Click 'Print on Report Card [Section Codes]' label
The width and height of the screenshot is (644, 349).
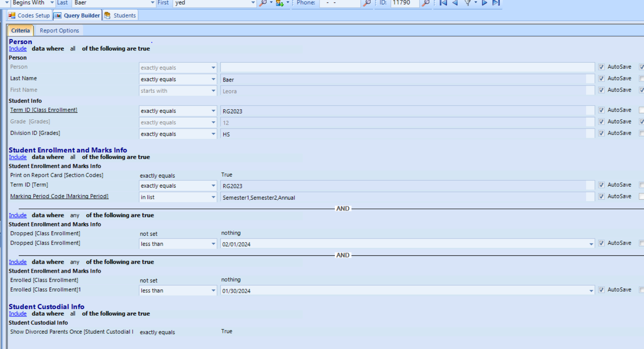57,175
